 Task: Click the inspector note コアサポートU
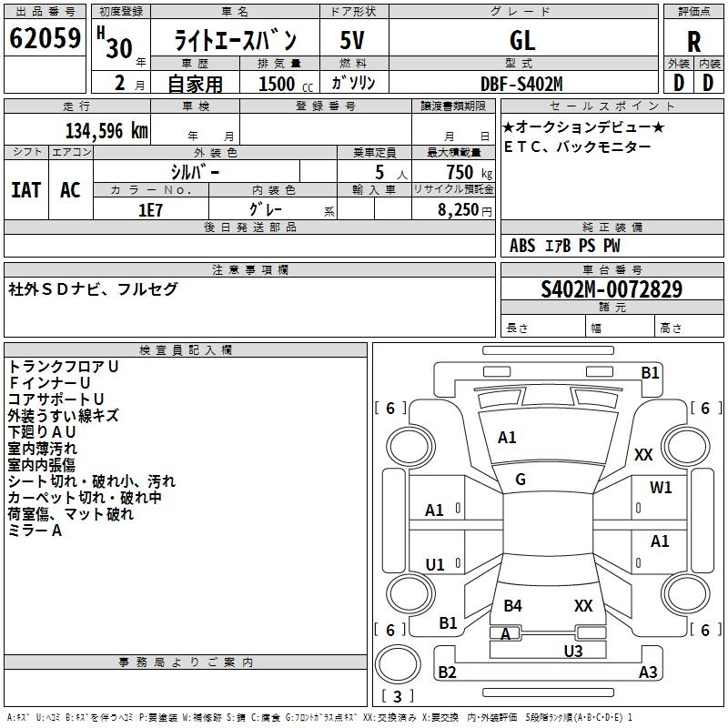[56, 399]
